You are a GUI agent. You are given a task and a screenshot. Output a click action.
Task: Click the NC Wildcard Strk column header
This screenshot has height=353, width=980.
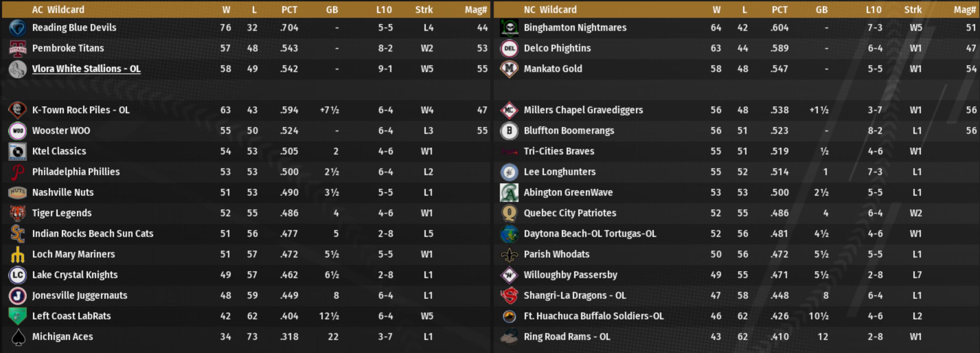[913, 10]
